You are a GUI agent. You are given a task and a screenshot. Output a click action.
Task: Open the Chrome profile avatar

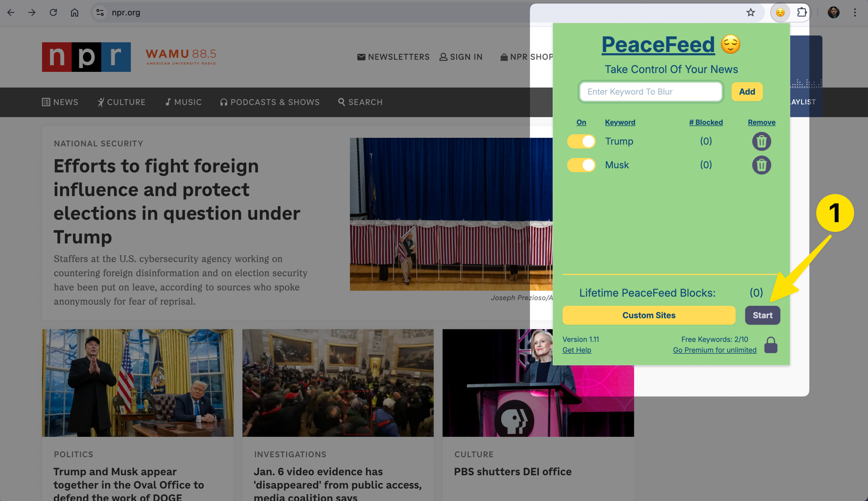pos(834,12)
